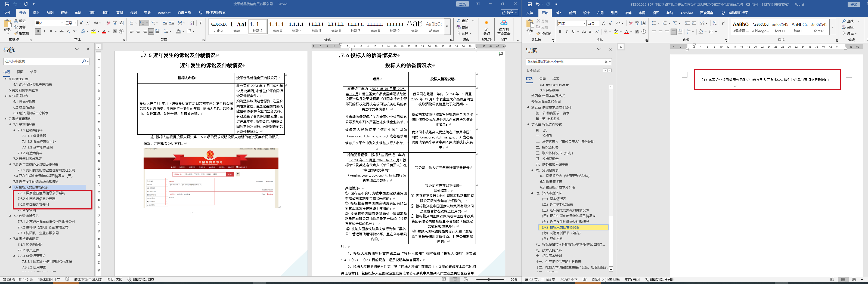The image size is (868, 284).
Task: Open the 引用 tab in the right window
Action: tap(614, 13)
